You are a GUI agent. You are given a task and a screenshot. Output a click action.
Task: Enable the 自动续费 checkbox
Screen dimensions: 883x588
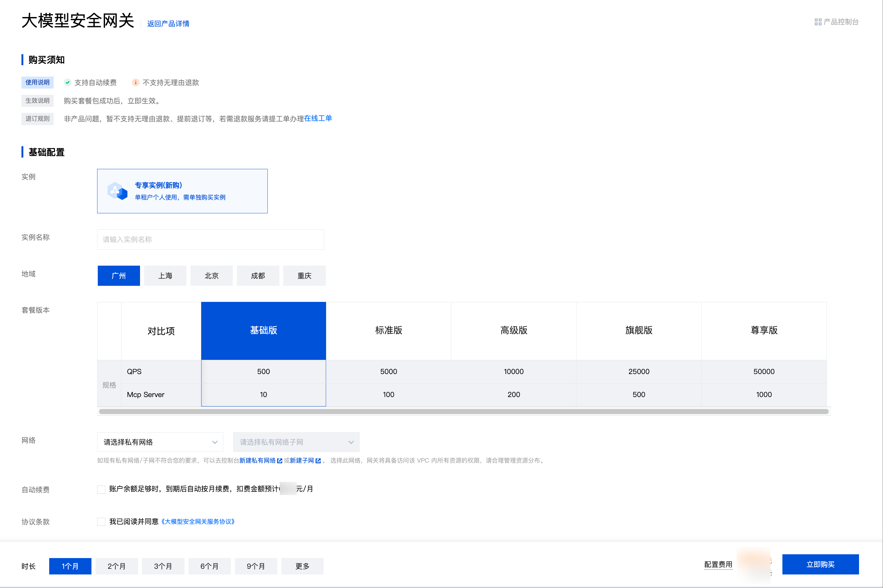[x=101, y=489]
